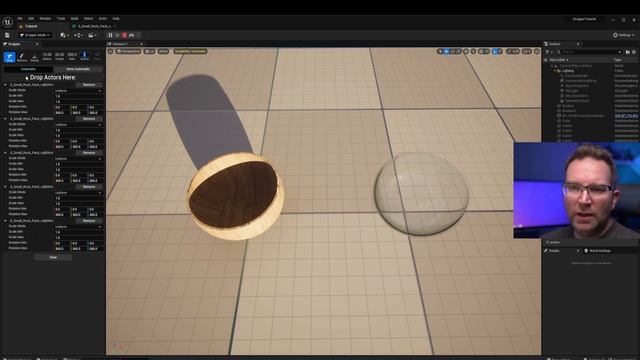This screenshot has height=360, width=640.
Task: Open the Perspective view mode dropdown
Action: coord(128,51)
